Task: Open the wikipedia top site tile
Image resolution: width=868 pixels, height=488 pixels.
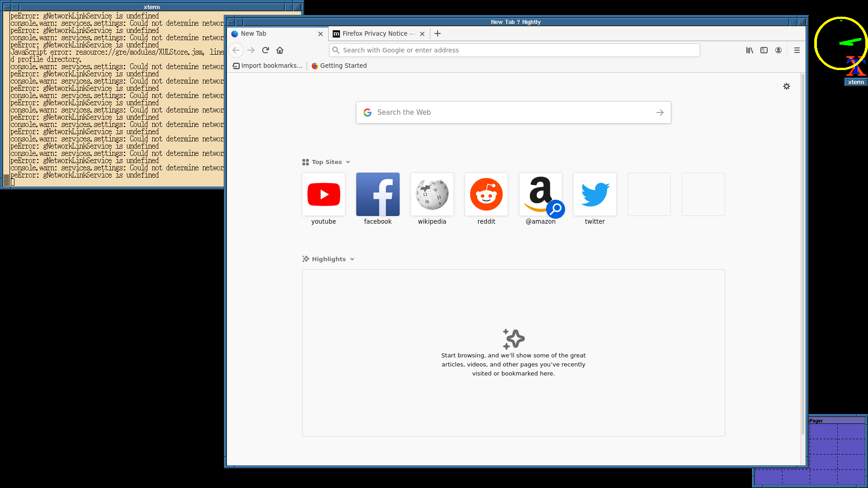Action: 432,194
